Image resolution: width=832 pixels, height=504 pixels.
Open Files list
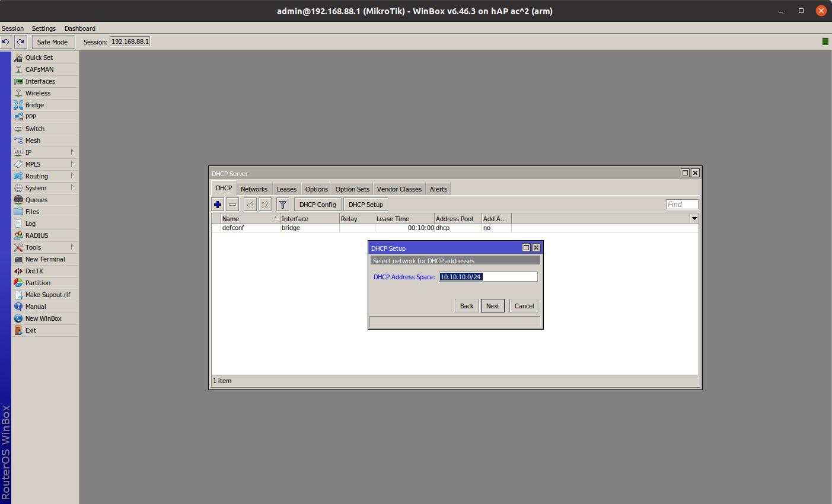pyautogui.click(x=45, y=212)
